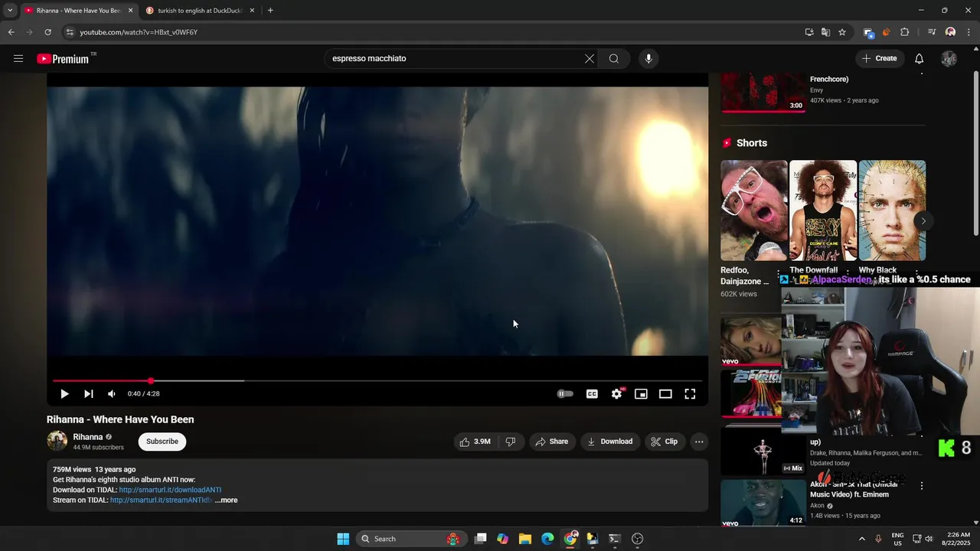Open the smarturl.it/downloadANTI link
The height and width of the screenshot is (551, 980).
pyautogui.click(x=170, y=490)
